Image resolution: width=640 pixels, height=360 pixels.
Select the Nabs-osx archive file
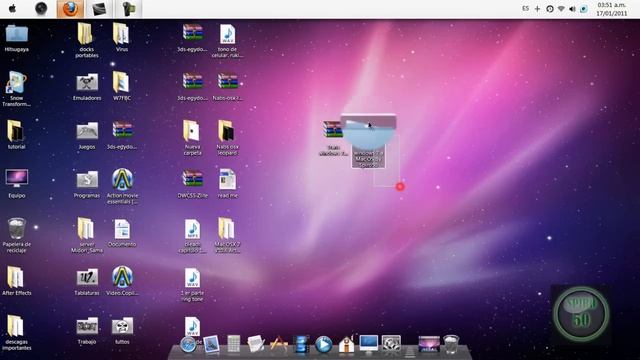[227, 87]
